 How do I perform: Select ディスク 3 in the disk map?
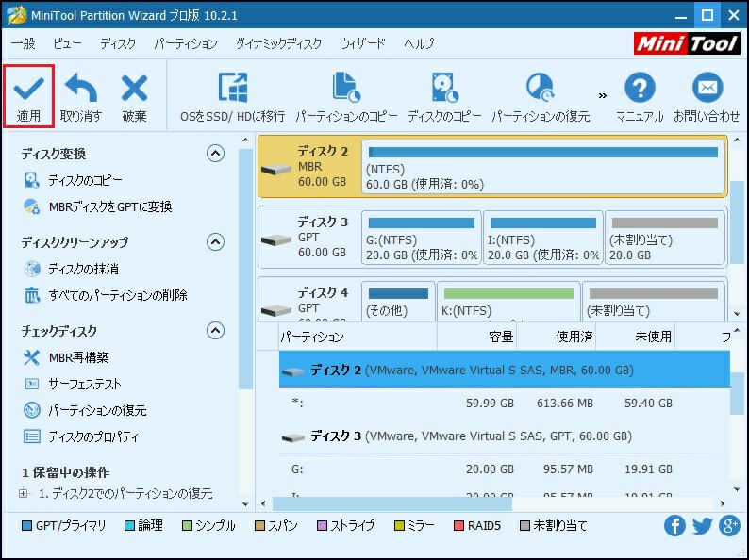click(x=308, y=237)
